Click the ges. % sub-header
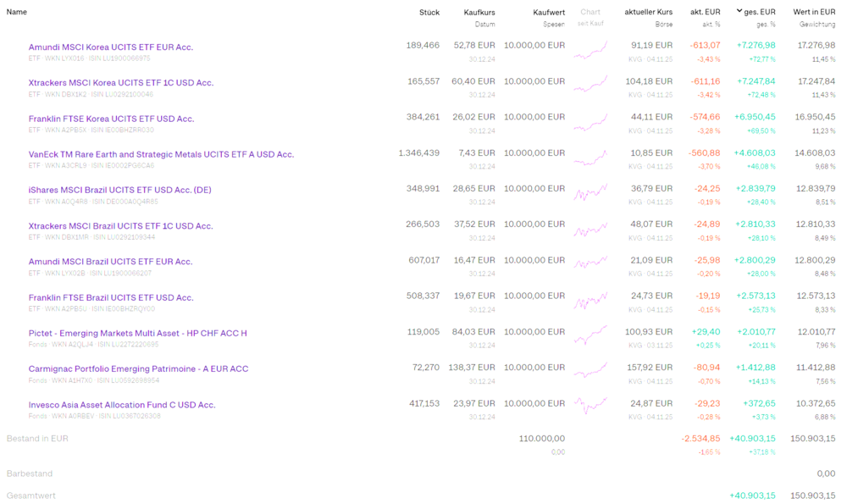847x504 pixels. (x=766, y=25)
